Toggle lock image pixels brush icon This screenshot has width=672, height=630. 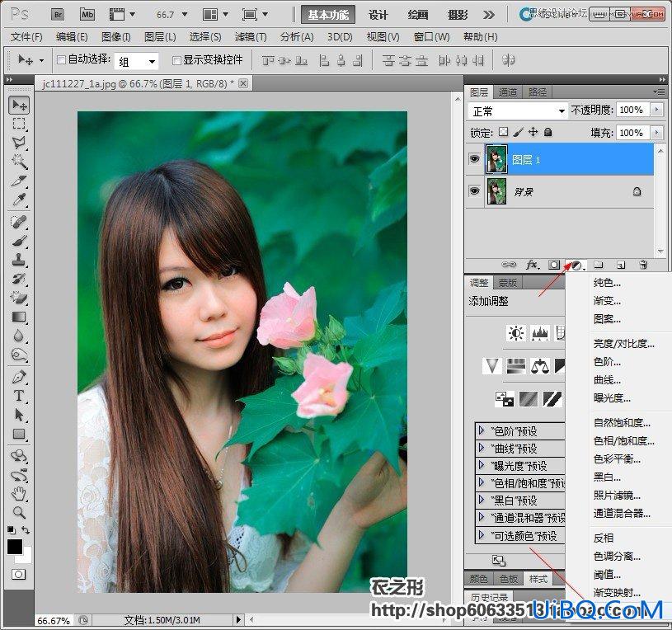click(518, 132)
